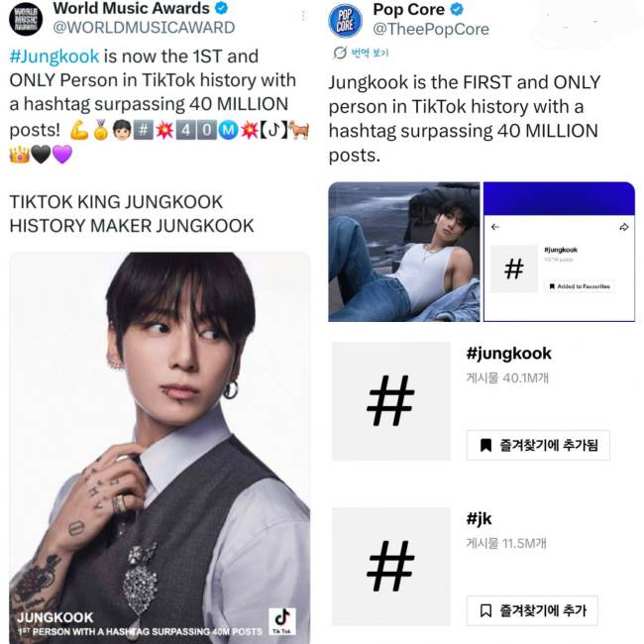Image resolution: width=644 pixels, height=644 pixels.
Task: Open the three-dot menu on World Music Awards tweet
Action: tap(303, 16)
